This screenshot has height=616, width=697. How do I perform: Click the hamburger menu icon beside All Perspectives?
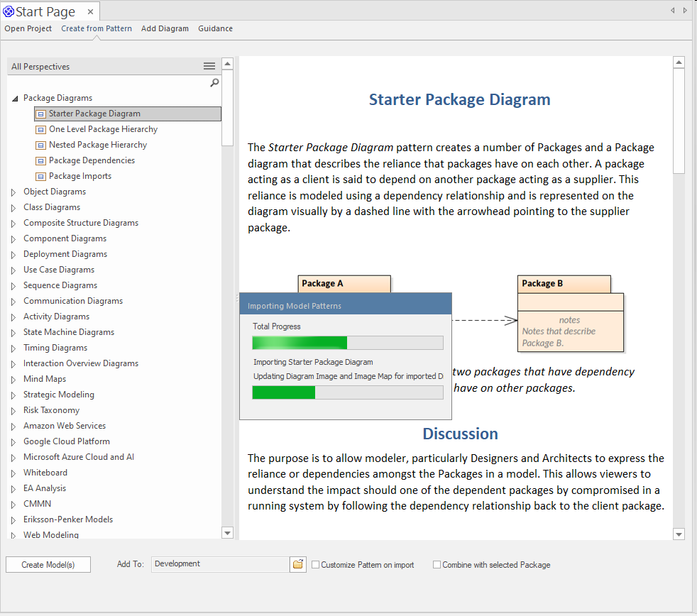[209, 66]
